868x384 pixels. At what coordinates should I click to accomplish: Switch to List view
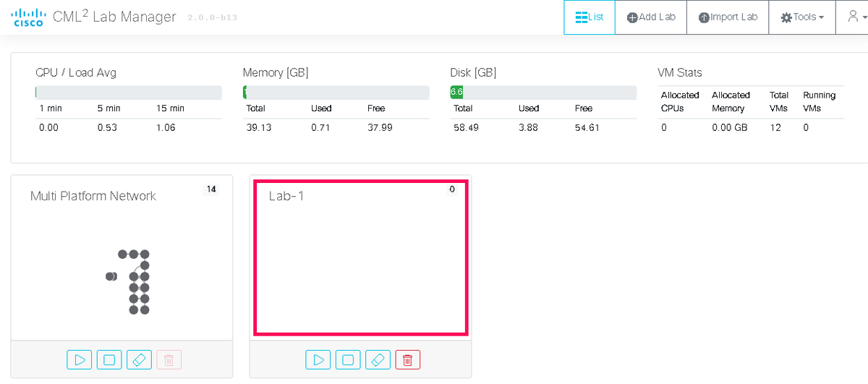[590, 17]
